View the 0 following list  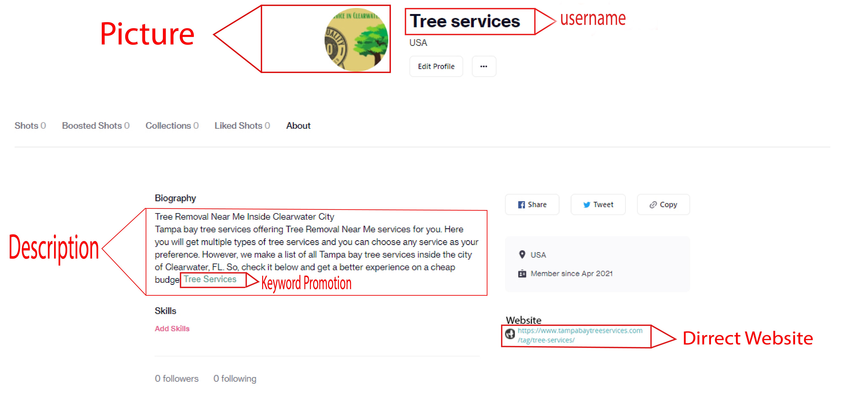[235, 379]
